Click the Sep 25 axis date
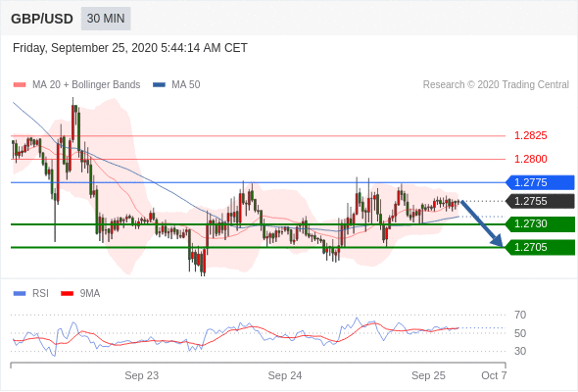This screenshot has height=392, width=578. pos(428,375)
